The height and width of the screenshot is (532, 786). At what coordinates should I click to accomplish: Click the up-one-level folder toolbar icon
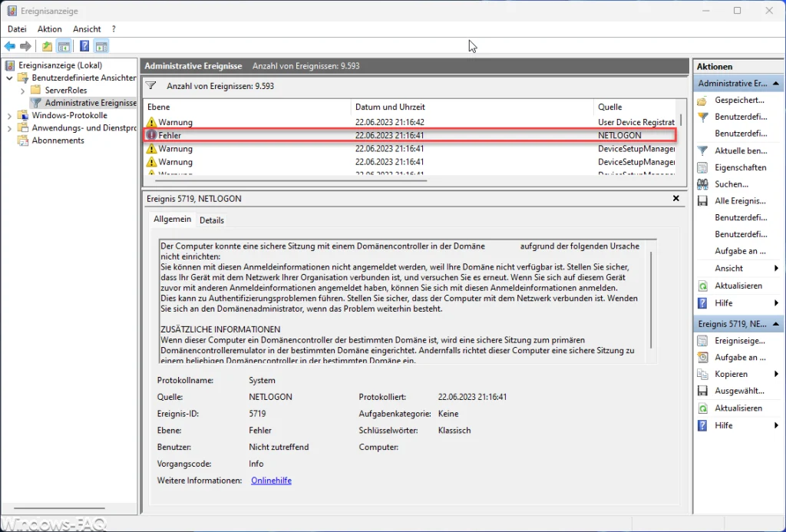(47, 47)
